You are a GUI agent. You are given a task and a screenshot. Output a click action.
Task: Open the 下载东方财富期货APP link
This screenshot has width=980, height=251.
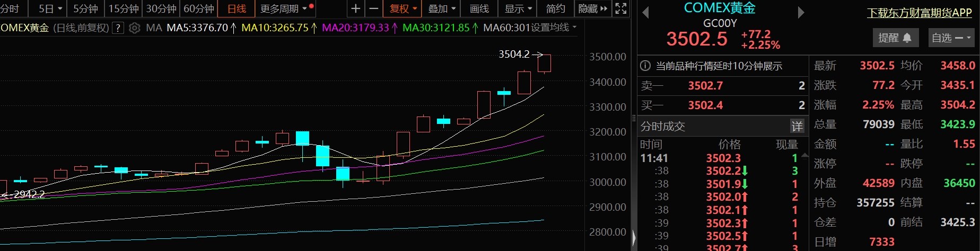pyautogui.click(x=920, y=13)
